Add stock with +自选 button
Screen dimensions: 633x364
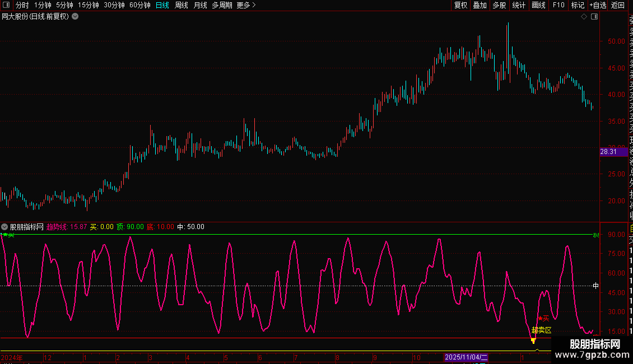tap(597, 5)
